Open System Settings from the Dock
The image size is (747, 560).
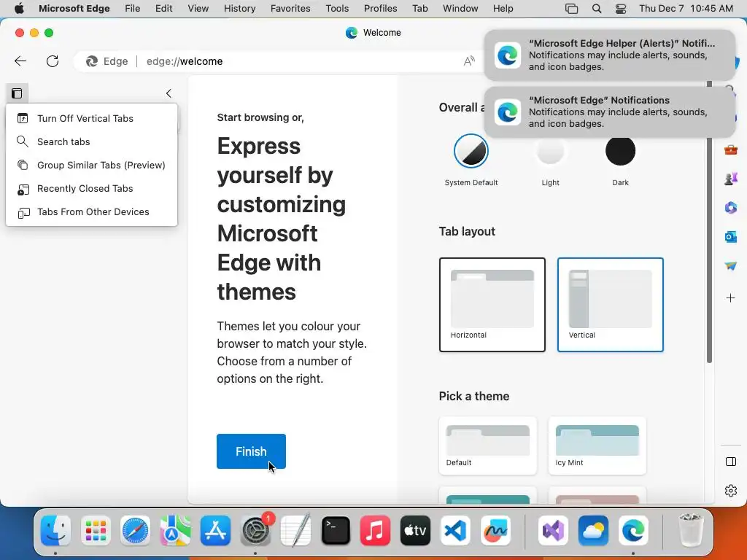tap(255, 531)
